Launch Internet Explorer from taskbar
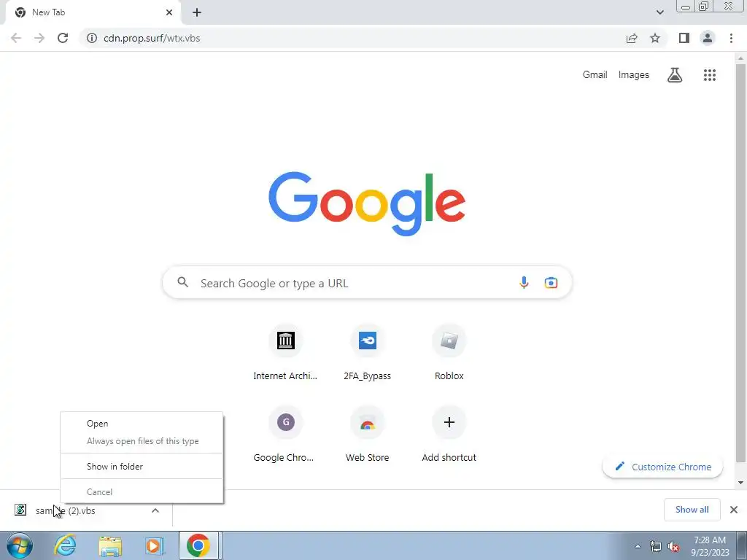 click(65, 545)
